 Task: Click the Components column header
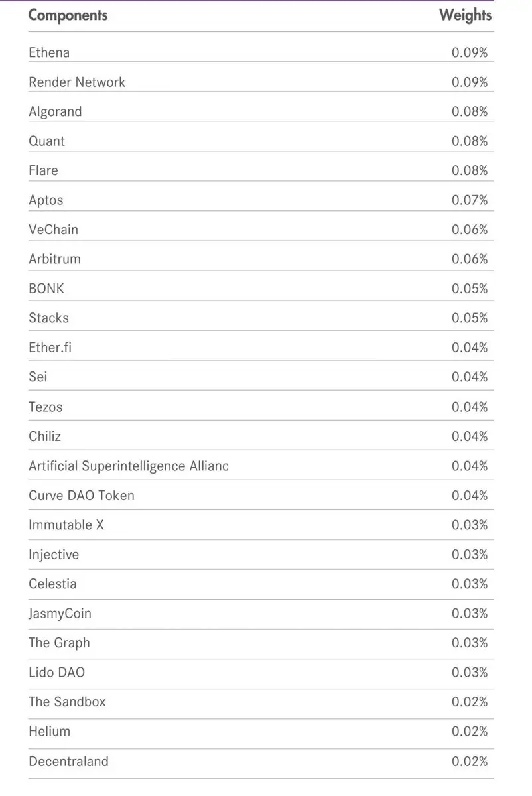[x=68, y=15]
